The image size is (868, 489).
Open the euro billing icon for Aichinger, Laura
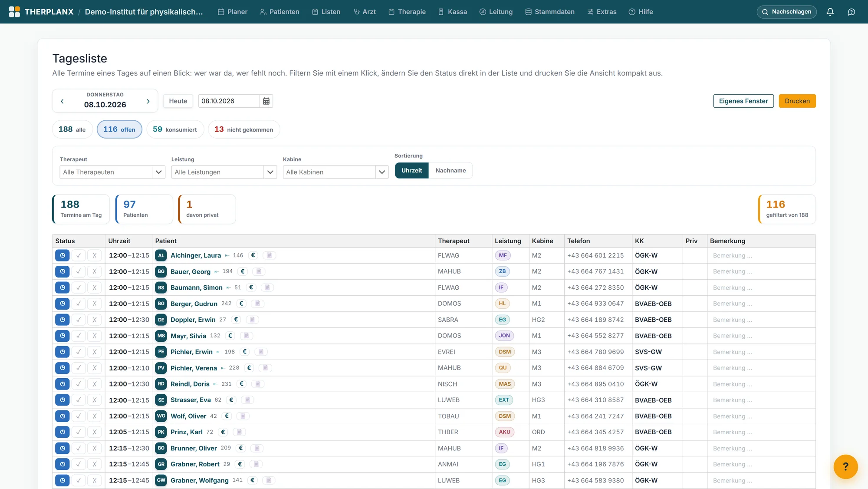253,255
